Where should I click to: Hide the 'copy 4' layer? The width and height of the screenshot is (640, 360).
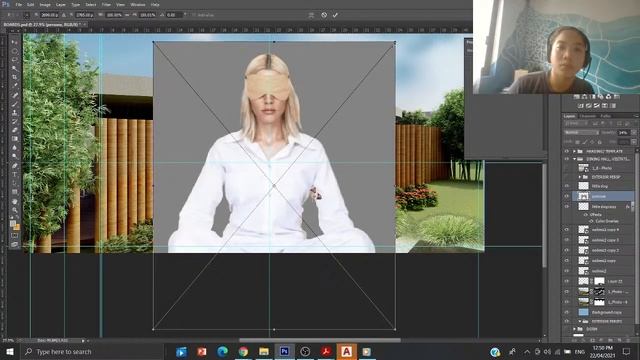pos(567,229)
